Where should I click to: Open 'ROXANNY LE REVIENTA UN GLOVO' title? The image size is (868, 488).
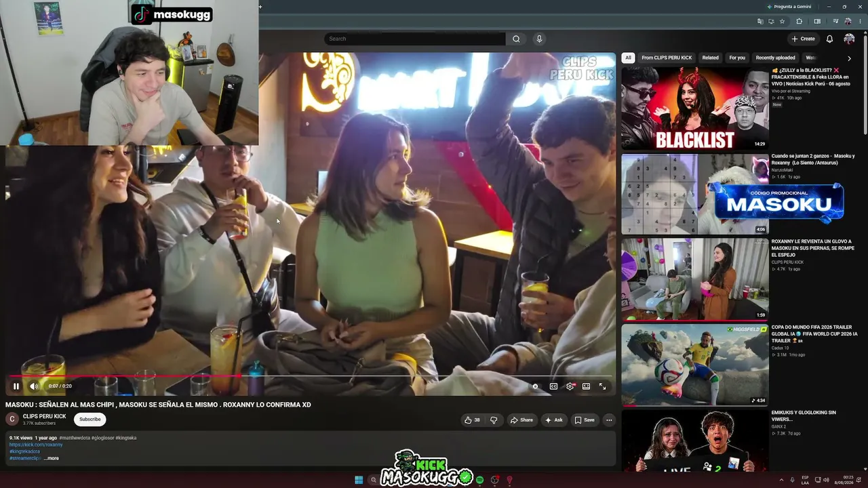pyautogui.click(x=813, y=248)
